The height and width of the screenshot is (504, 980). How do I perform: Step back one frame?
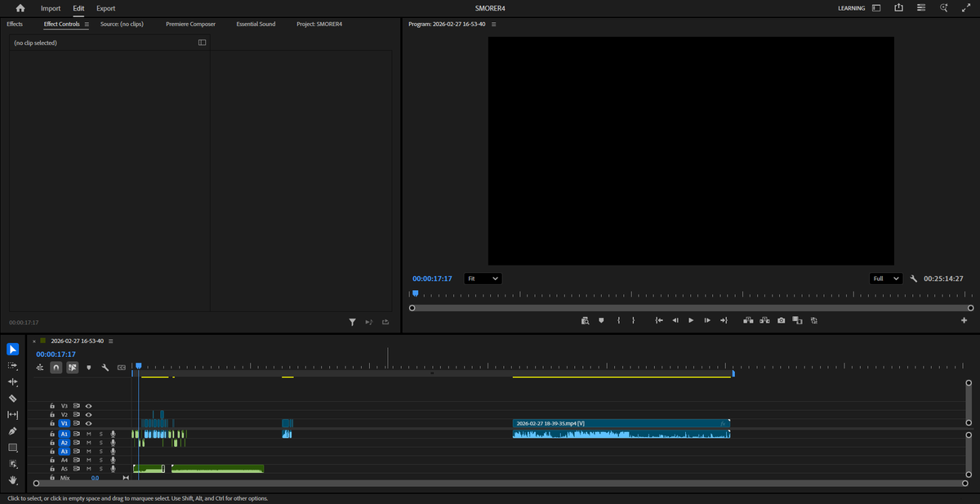tap(675, 320)
